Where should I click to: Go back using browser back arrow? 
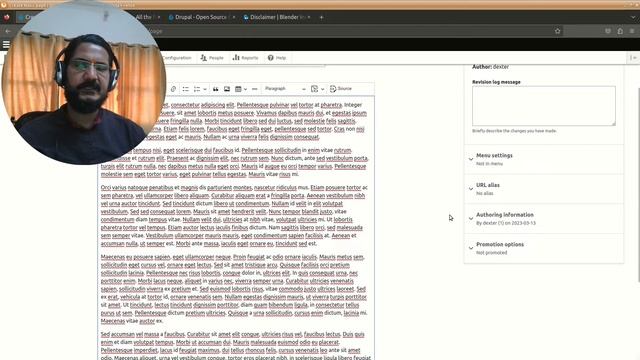pos(8,31)
